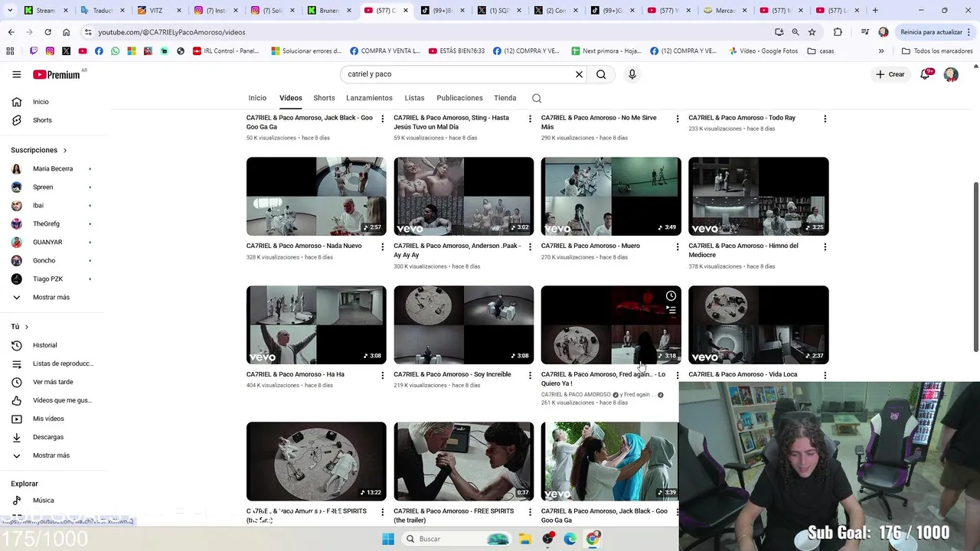Open options menu for Himno del Mediocre video

(825, 247)
